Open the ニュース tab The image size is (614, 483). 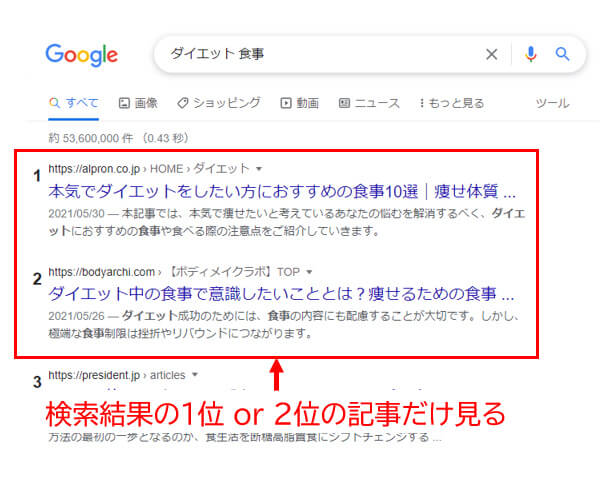click(369, 103)
